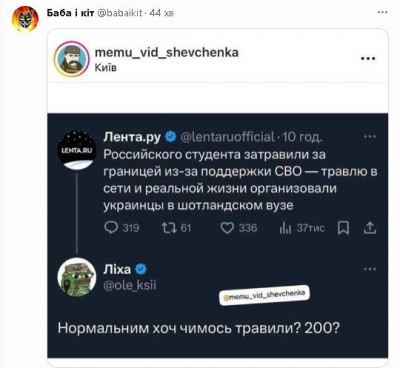Open Ліха reply's three-dot menu
400x368 pixels.
(370, 269)
